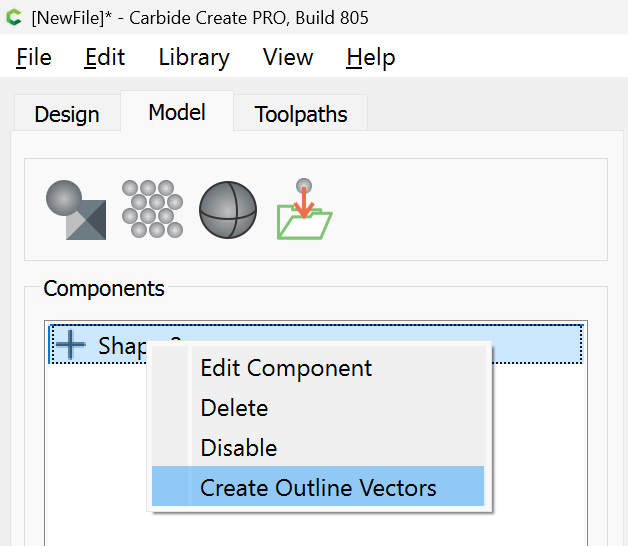Open the File menu

pos(34,57)
